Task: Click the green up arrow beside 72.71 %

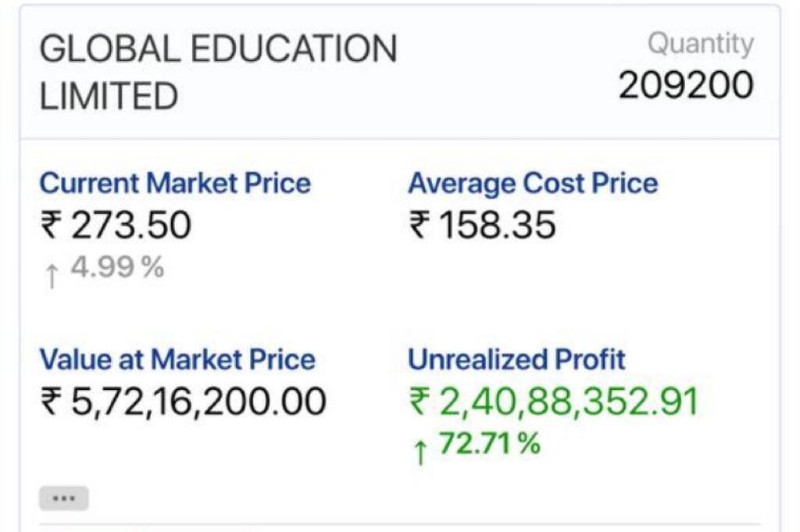Action: pyautogui.click(x=420, y=450)
